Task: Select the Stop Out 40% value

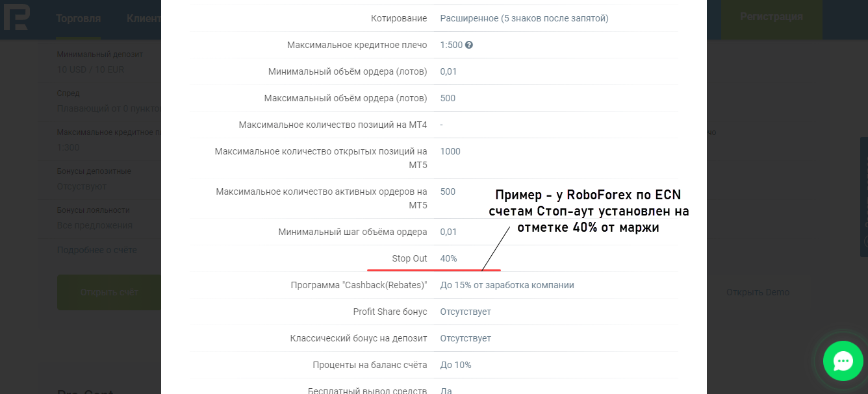Action: point(448,258)
